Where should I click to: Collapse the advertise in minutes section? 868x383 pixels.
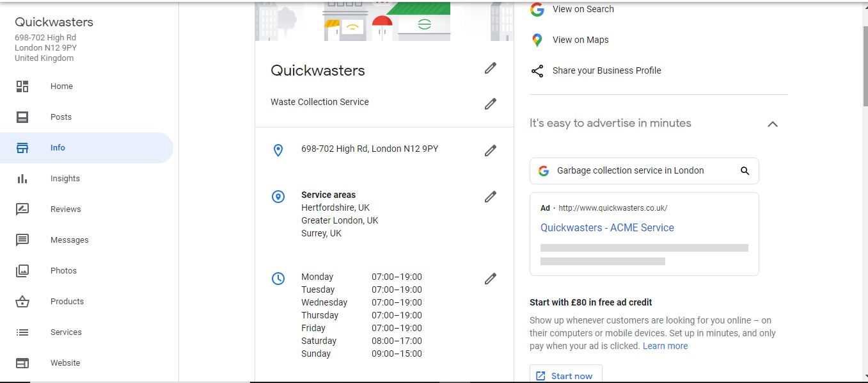tap(773, 124)
